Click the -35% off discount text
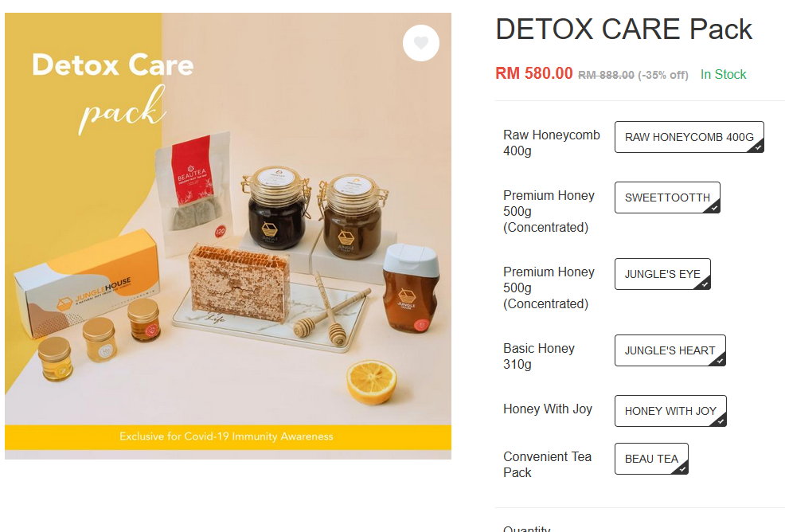Screen dimensions: 785x532 (663, 75)
